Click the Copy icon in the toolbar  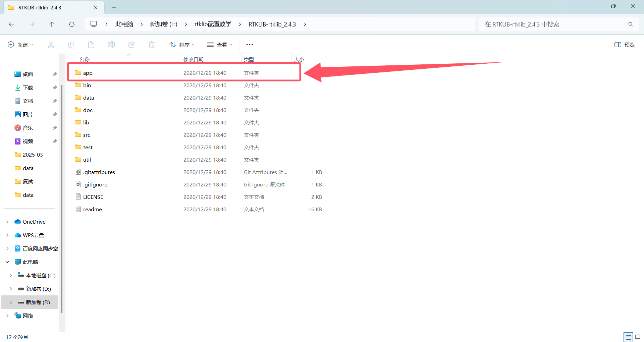point(71,44)
